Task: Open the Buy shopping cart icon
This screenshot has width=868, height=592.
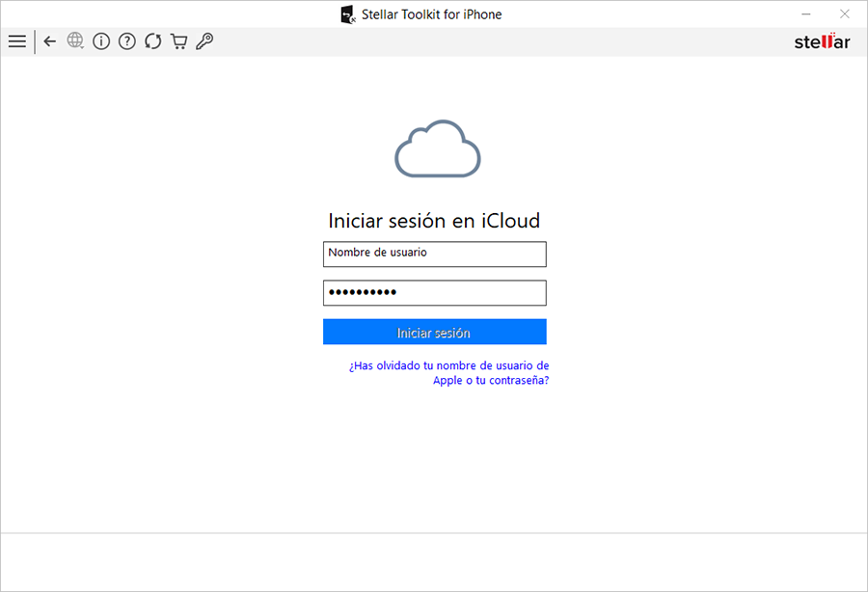Action: [178, 41]
